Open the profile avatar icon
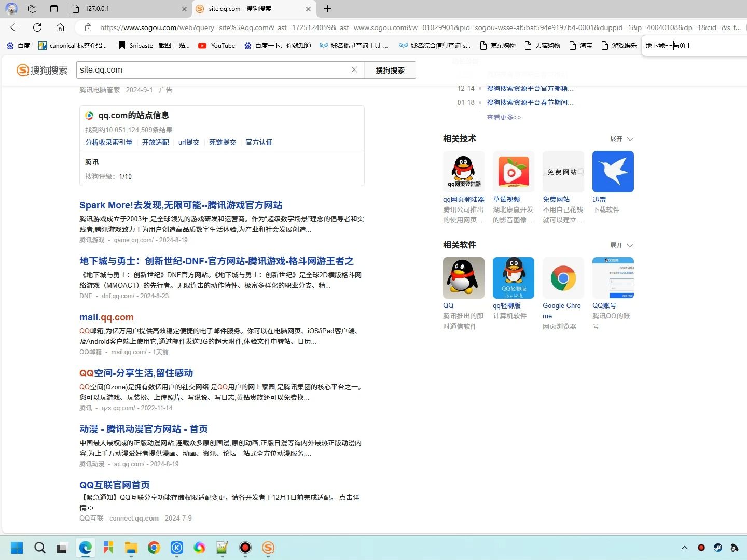This screenshot has width=747, height=560. point(11,8)
